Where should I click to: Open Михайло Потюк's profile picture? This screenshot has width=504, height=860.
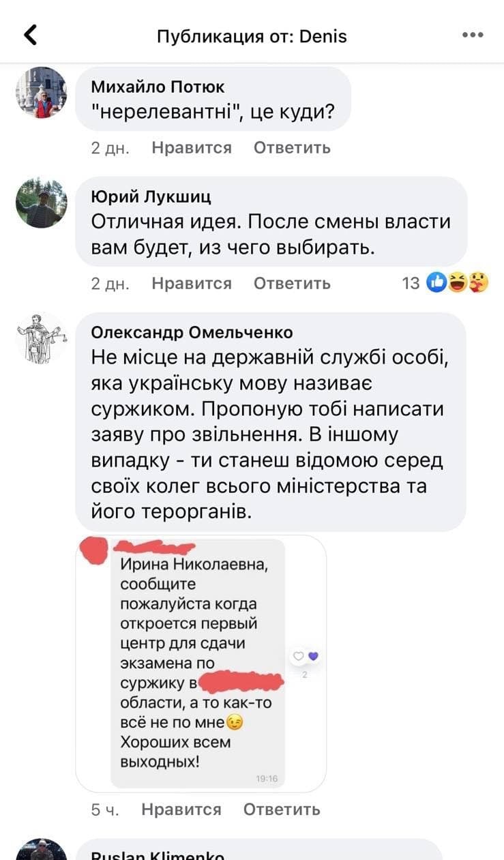coord(42,93)
